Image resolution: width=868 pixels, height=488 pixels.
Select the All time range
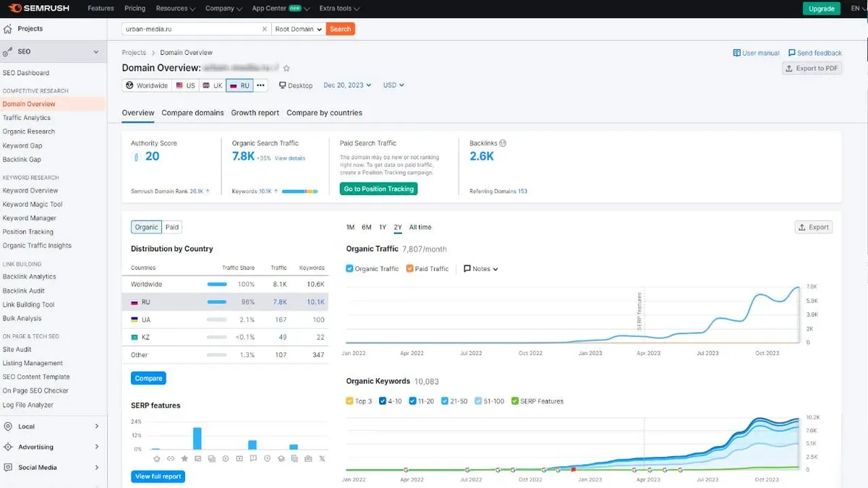tap(420, 227)
